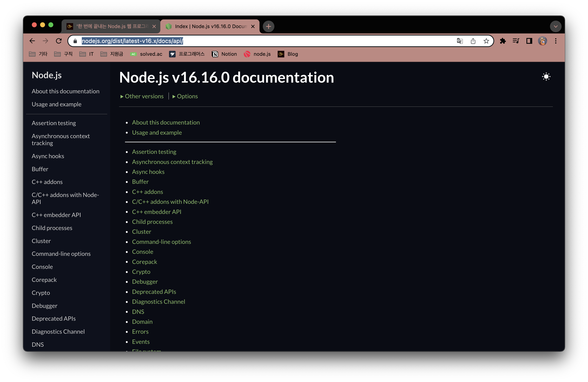Toggle the dark/light theme sun icon
The height and width of the screenshot is (382, 588).
(x=546, y=77)
